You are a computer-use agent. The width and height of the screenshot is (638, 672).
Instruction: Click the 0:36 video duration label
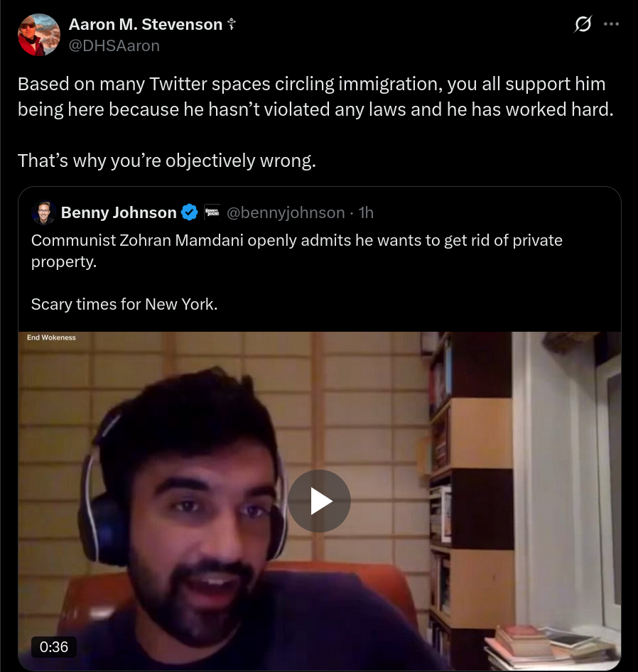(x=54, y=646)
